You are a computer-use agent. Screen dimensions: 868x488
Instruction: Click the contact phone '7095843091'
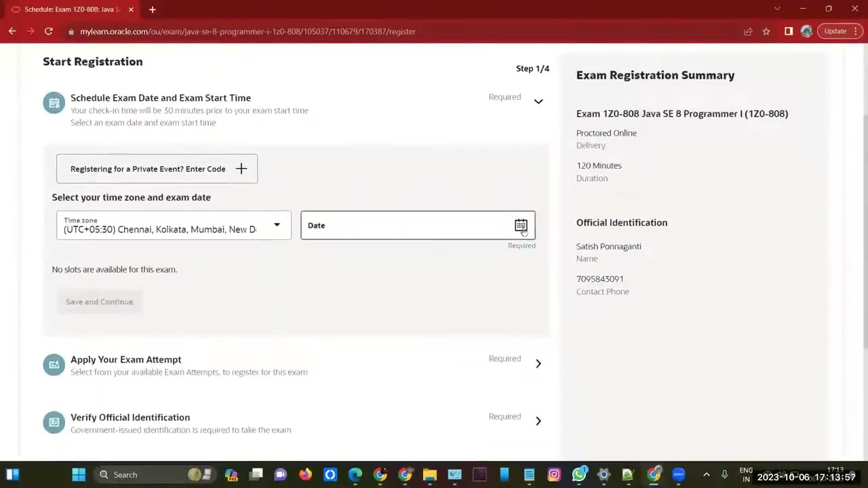[x=599, y=279]
